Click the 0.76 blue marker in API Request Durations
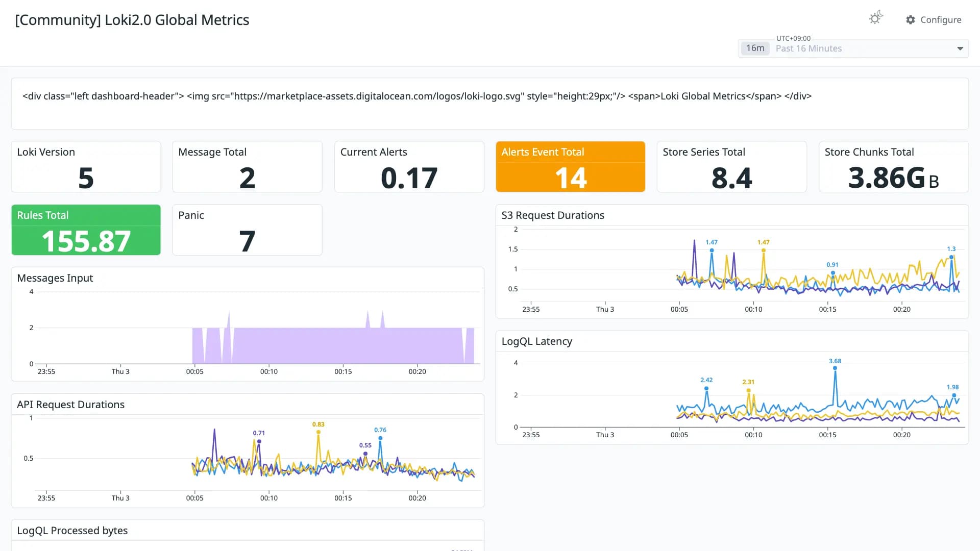Viewport: 980px width, 551px height. 380,438
